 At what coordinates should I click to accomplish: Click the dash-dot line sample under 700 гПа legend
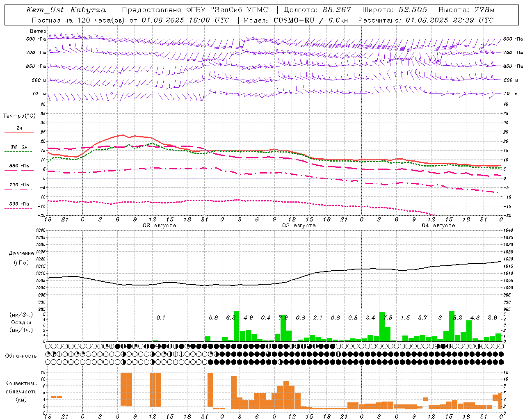[x=18, y=189]
